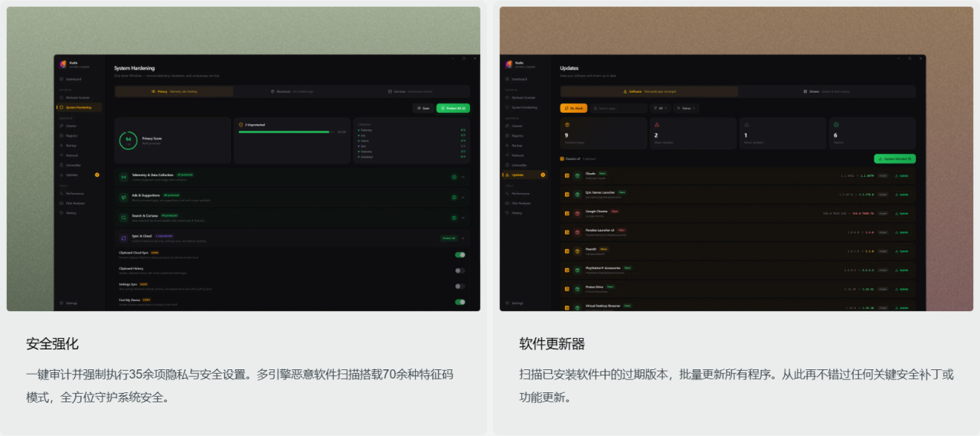Open Uninstaller in the System Hardening window sidebar
Viewport: 980px width, 436px height.
(x=79, y=165)
